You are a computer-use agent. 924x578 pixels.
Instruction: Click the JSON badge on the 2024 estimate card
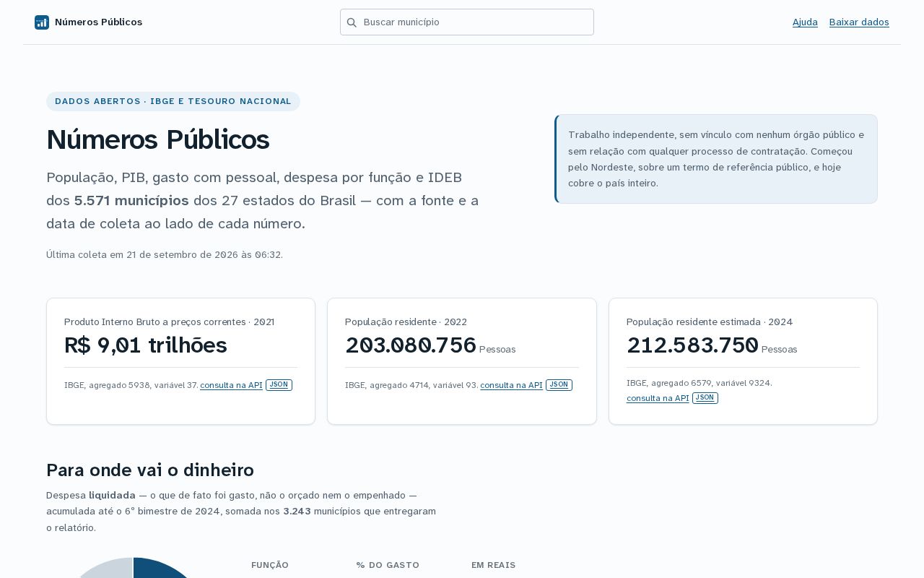tap(705, 398)
